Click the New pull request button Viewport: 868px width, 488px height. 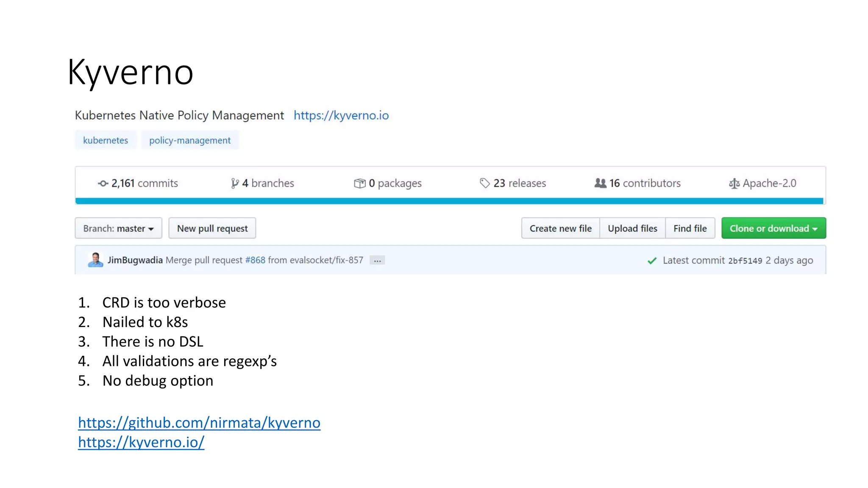[212, 228]
